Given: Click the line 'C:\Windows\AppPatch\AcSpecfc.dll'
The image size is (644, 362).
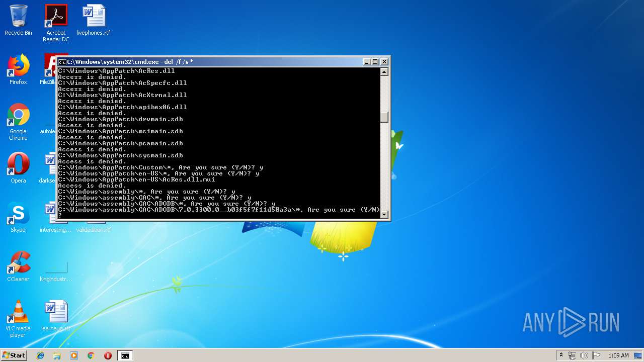Looking at the screenshot, I should 122,83.
